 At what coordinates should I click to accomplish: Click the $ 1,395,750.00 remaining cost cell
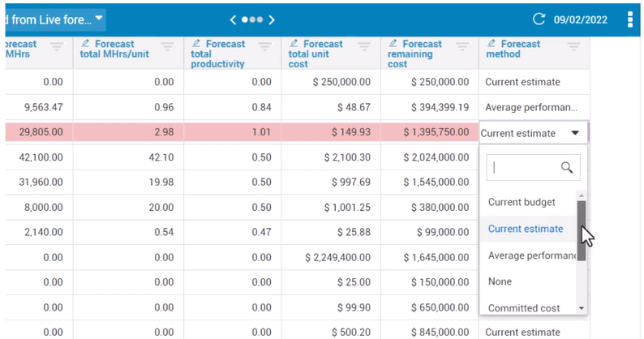(x=430, y=133)
